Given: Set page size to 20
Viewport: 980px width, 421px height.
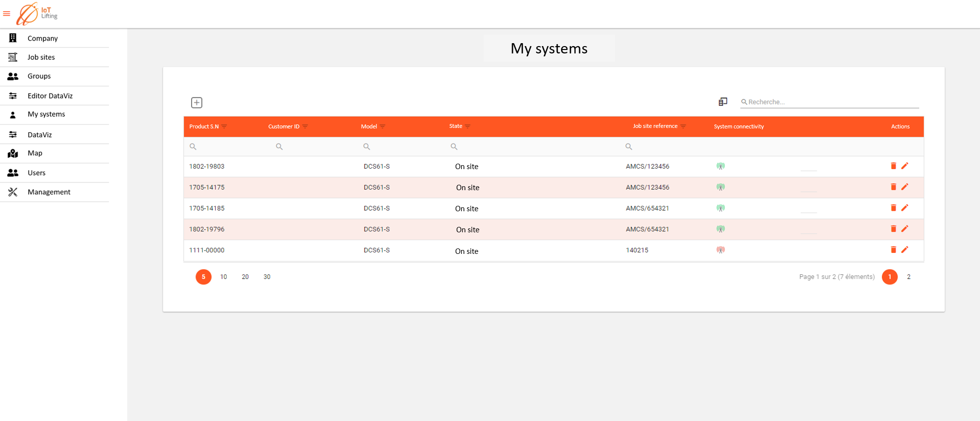Looking at the screenshot, I should [x=245, y=277].
